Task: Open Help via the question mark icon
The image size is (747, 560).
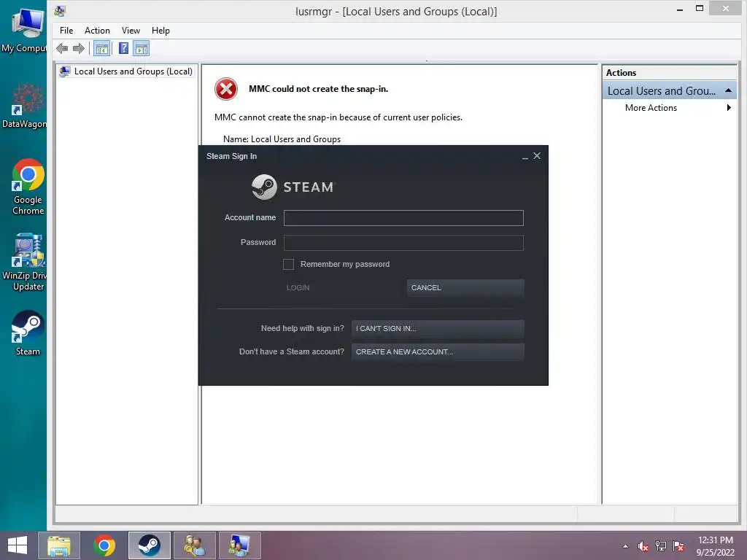Action: (123, 48)
